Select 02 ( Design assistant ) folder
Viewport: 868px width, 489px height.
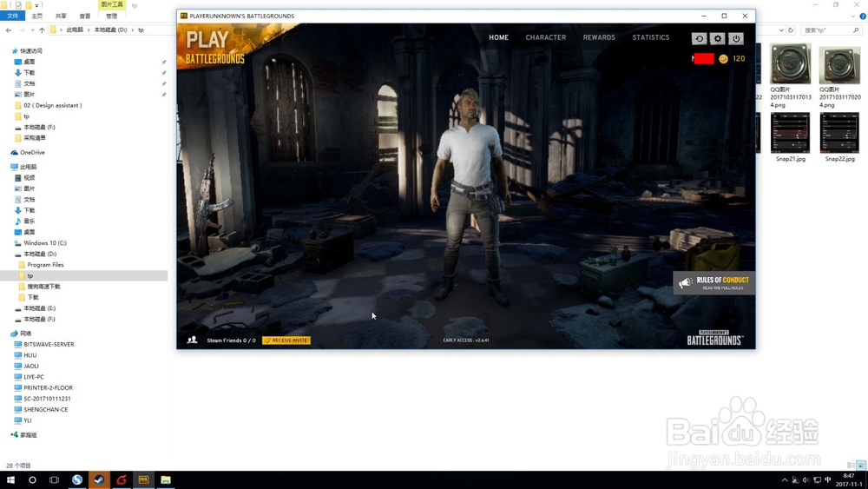click(x=53, y=105)
